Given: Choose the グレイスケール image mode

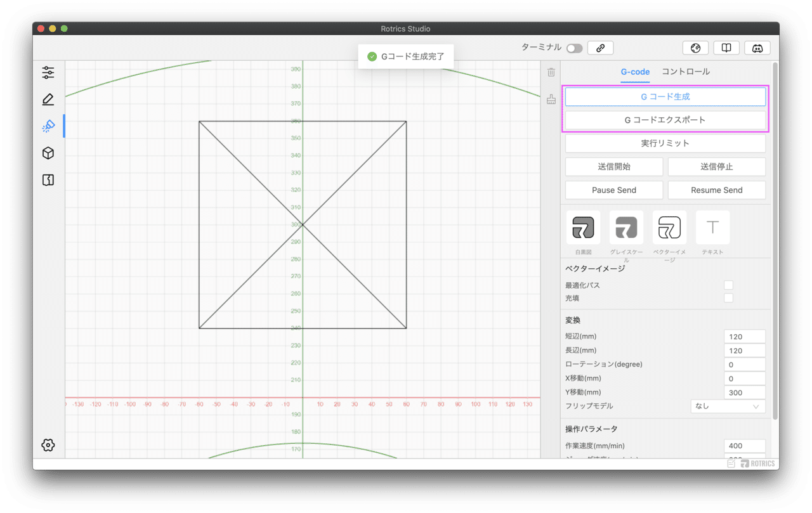Looking at the screenshot, I should pyautogui.click(x=626, y=228).
